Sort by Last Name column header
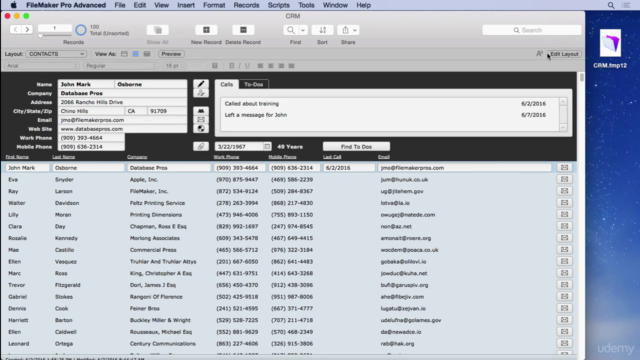The width and height of the screenshot is (640, 360). pyautogui.click(x=64, y=157)
